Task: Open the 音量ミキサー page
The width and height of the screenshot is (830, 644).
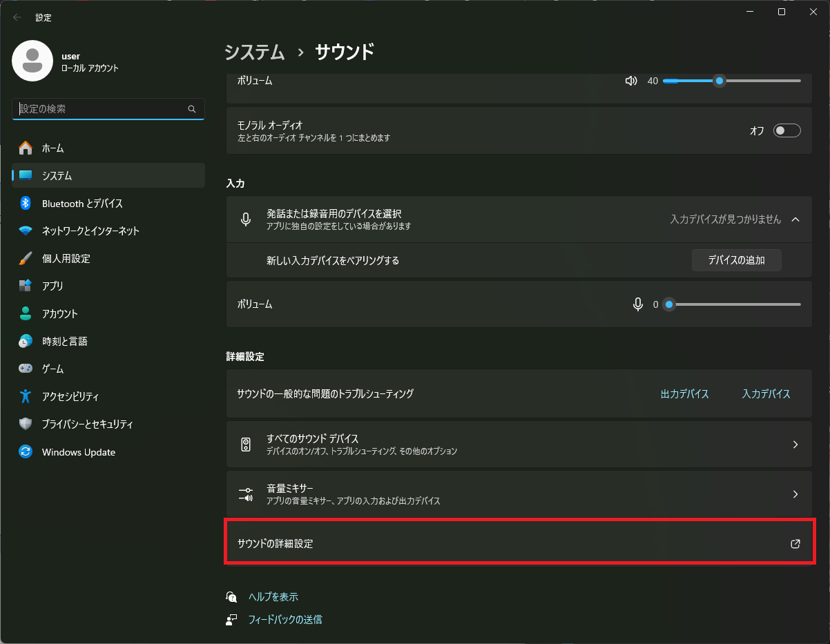Action: pyautogui.click(x=519, y=494)
